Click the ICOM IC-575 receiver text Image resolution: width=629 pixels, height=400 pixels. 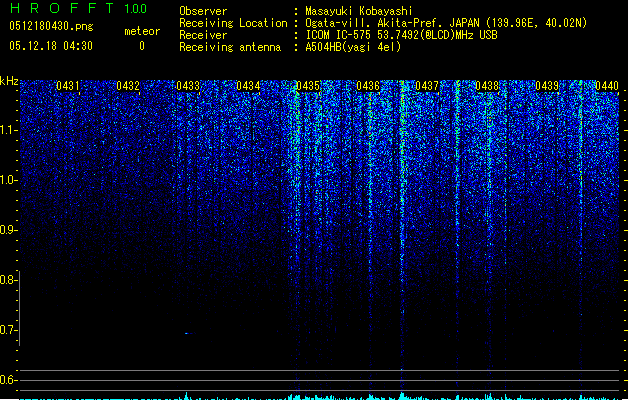pyautogui.click(x=402, y=35)
